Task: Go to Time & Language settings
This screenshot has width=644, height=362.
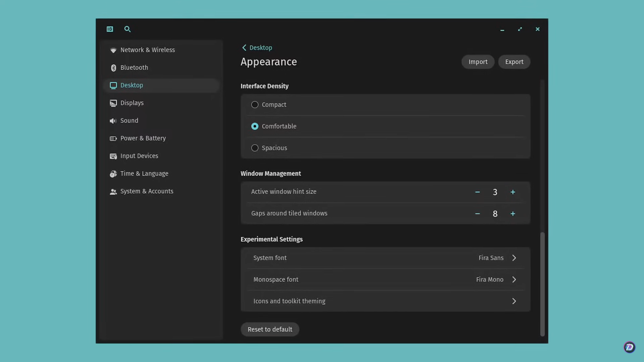Action: (x=144, y=174)
